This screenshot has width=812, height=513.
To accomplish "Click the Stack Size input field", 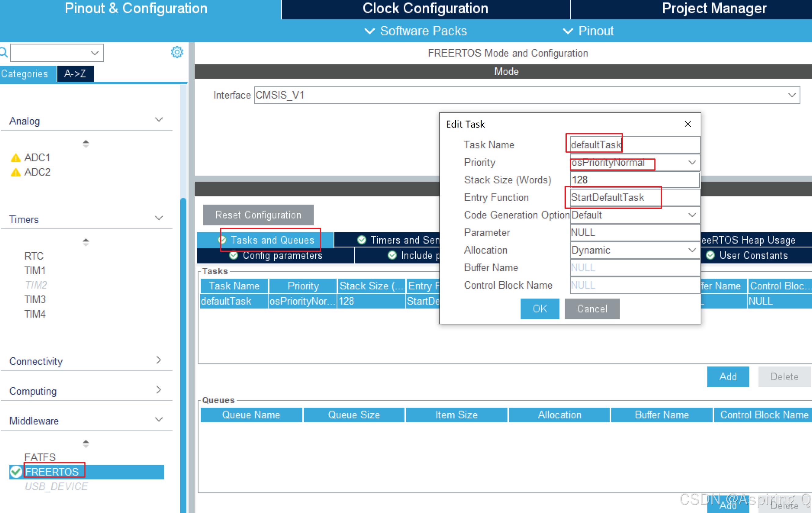I will click(x=634, y=180).
